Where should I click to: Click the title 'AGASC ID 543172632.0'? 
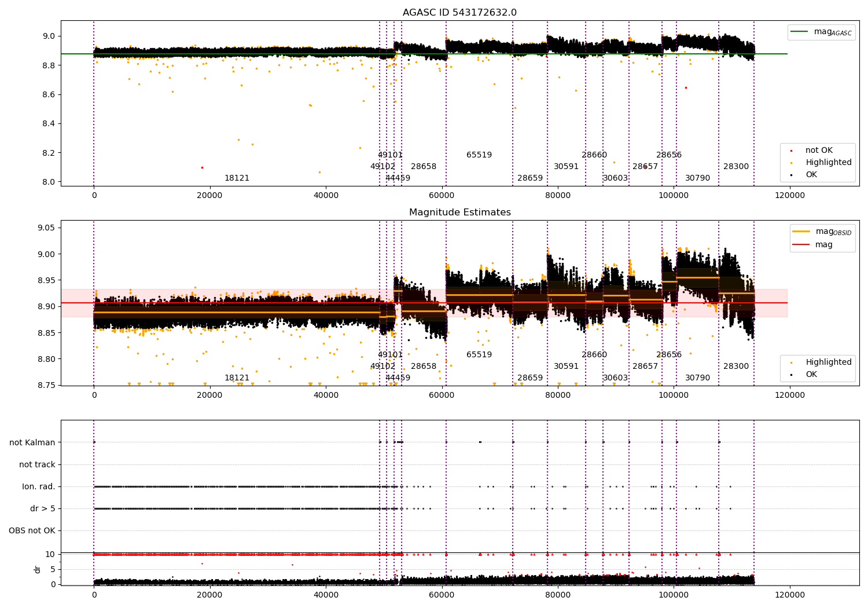[x=459, y=13]
